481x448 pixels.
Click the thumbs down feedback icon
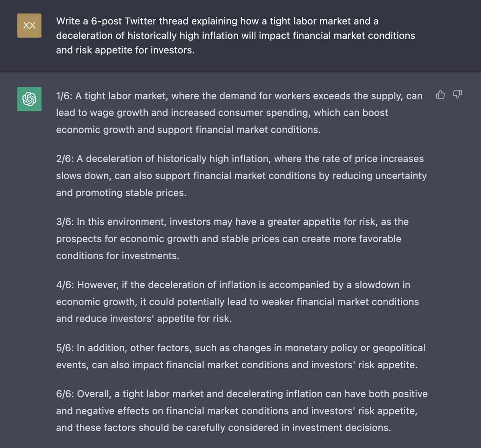[x=457, y=95]
